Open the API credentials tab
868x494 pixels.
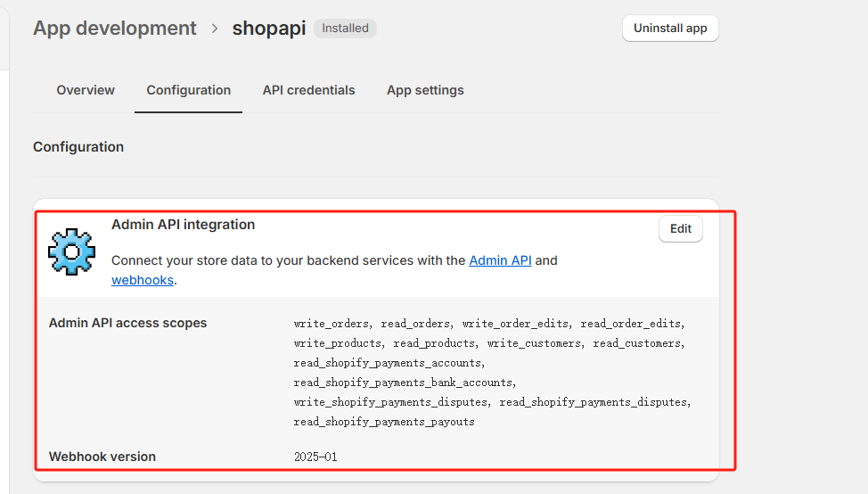308,90
